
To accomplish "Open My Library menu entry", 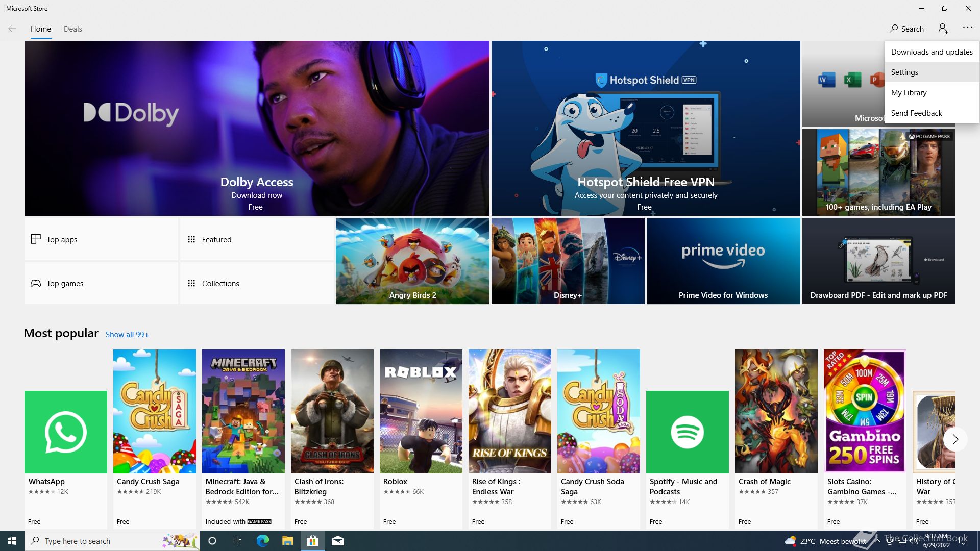I will 932,92.
